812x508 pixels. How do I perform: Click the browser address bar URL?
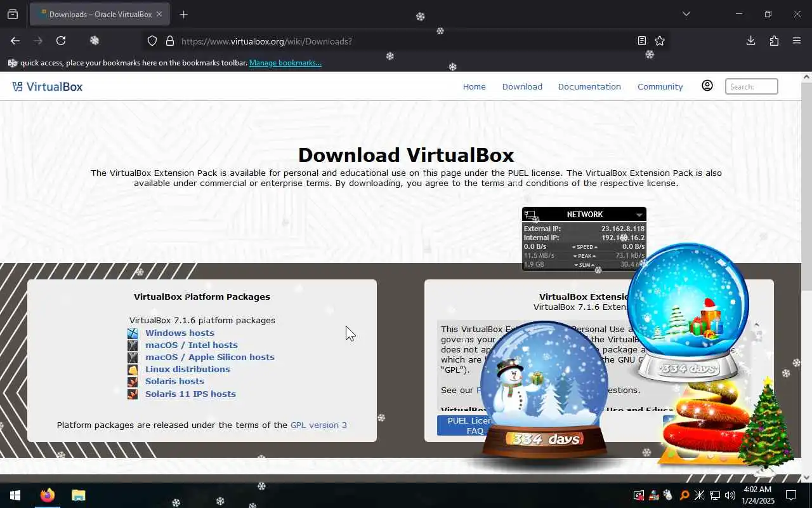pos(266,41)
